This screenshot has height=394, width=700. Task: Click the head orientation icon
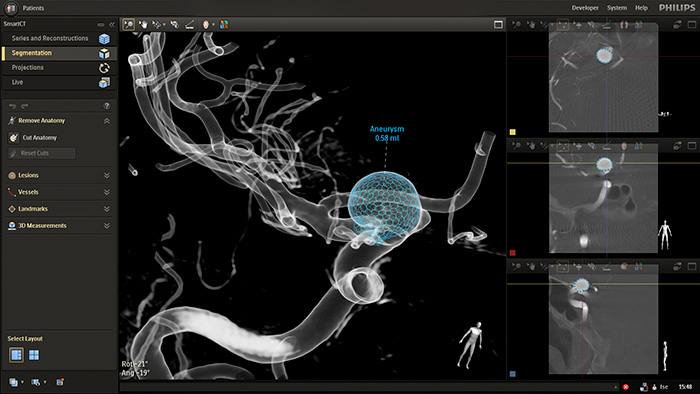(206, 25)
